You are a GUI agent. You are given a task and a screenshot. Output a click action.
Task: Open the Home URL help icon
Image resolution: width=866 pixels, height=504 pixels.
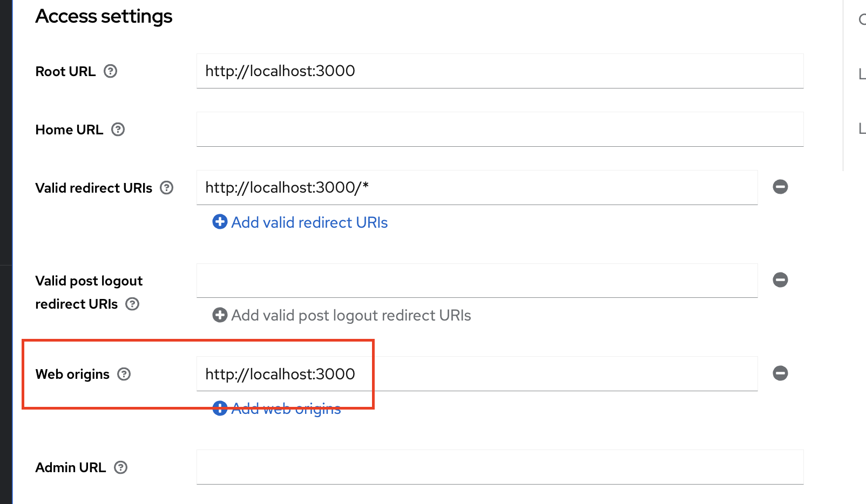[118, 130]
